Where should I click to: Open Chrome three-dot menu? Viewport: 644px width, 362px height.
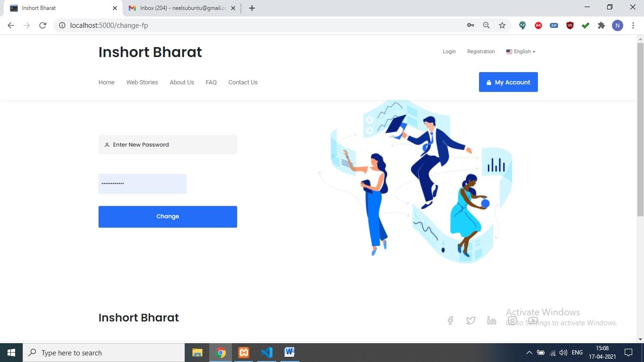click(x=633, y=25)
